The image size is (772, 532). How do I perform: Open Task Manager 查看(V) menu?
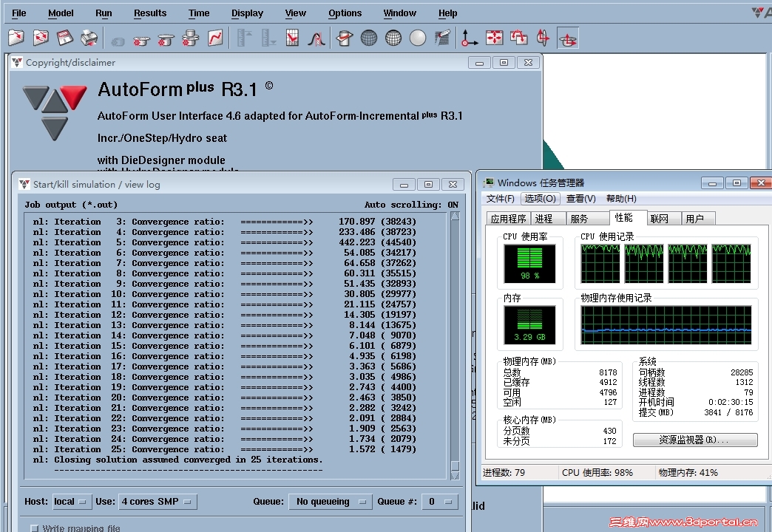581,198
